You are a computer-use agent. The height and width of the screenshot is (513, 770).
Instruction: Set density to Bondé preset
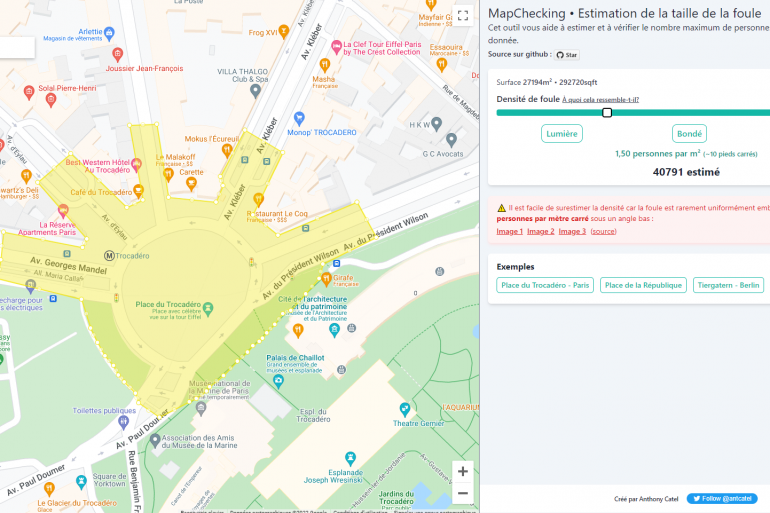[x=689, y=134]
